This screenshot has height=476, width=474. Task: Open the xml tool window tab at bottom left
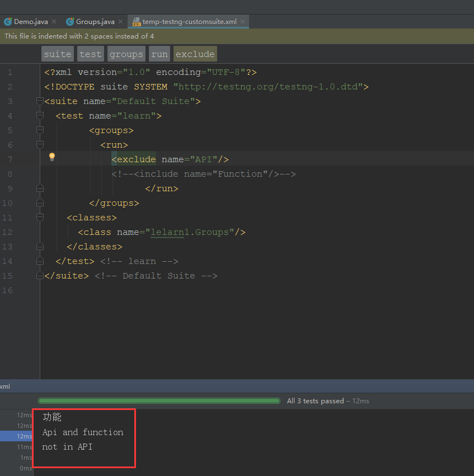pyautogui.click(x=5, y=386)
